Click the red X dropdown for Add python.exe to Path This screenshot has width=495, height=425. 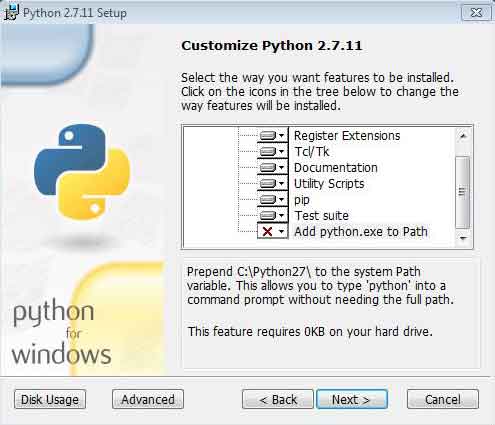(x=272, y=231)
